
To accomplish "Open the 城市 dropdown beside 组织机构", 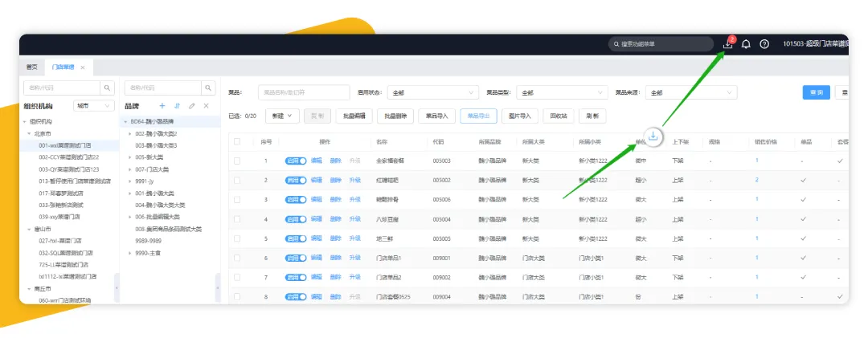I will pos(93,106).
